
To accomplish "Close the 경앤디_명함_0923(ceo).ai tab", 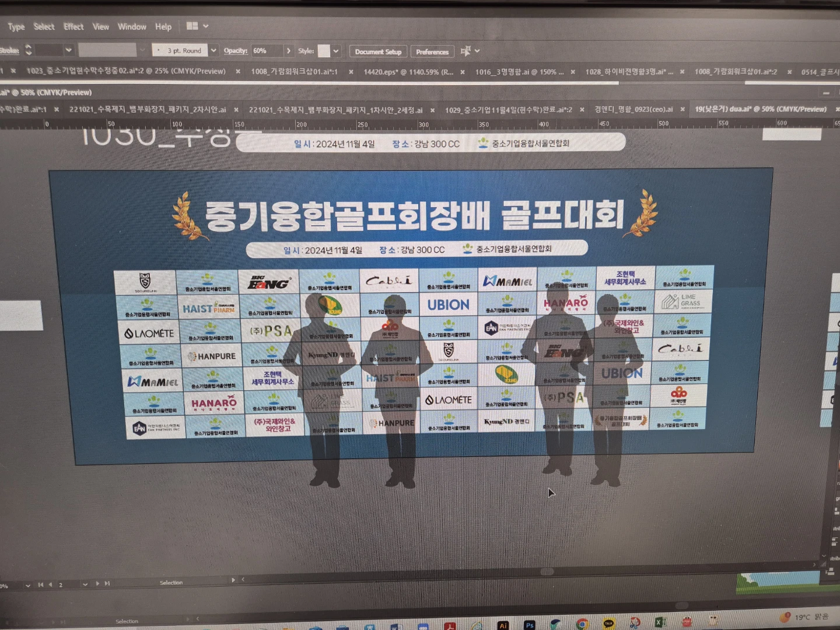I will pos(682,109).
